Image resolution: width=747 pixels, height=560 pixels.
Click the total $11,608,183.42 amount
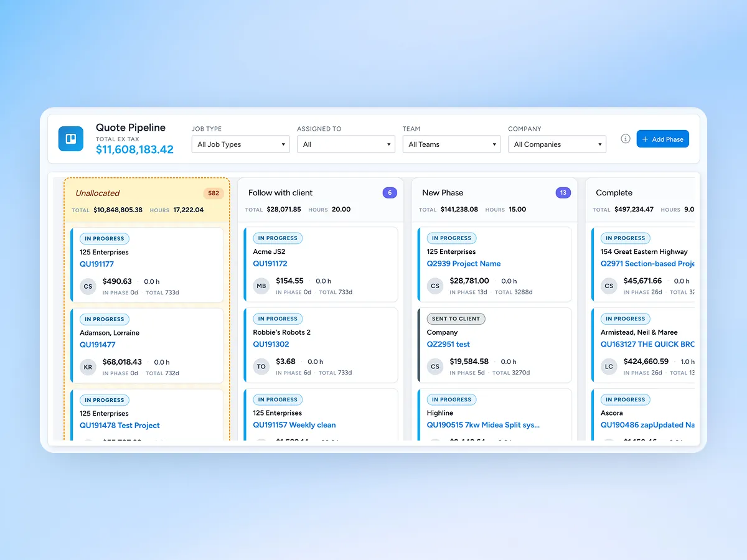coord(134,149)
